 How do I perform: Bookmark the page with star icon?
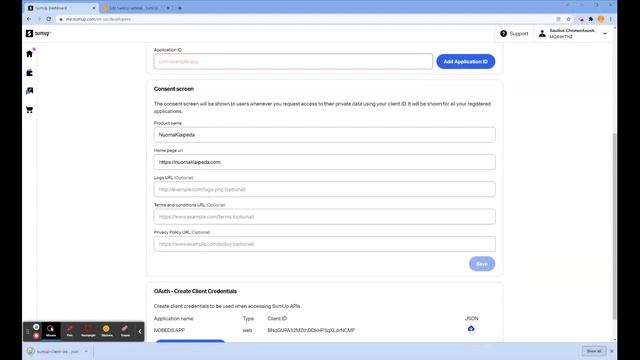click(568, 19)
